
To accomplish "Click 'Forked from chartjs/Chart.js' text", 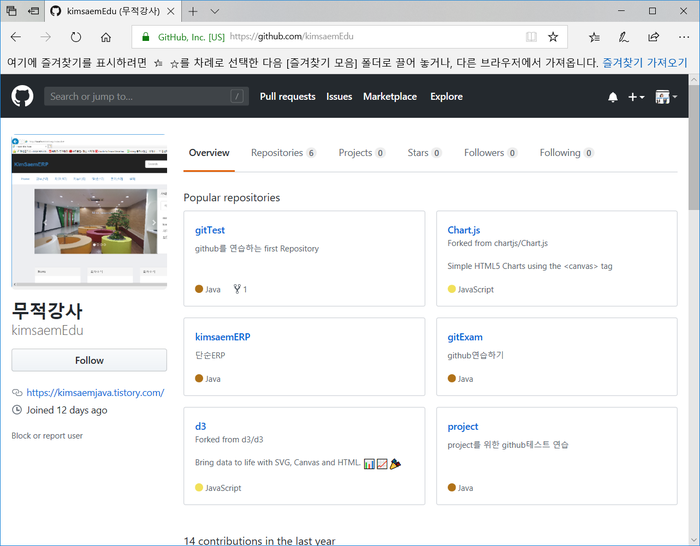I will (x=497, y=243).
